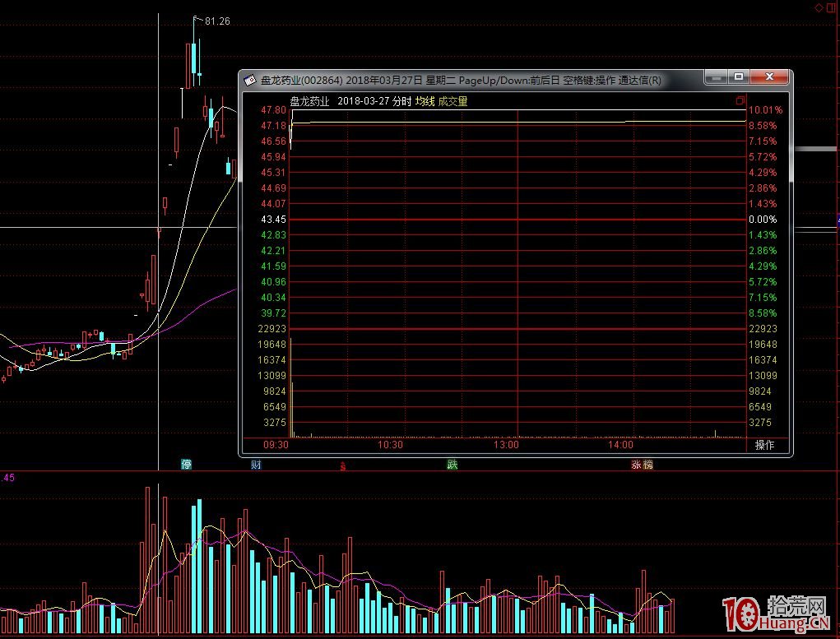
Task: Click the 涨 marker below the chart
Action: pos(636,465)
